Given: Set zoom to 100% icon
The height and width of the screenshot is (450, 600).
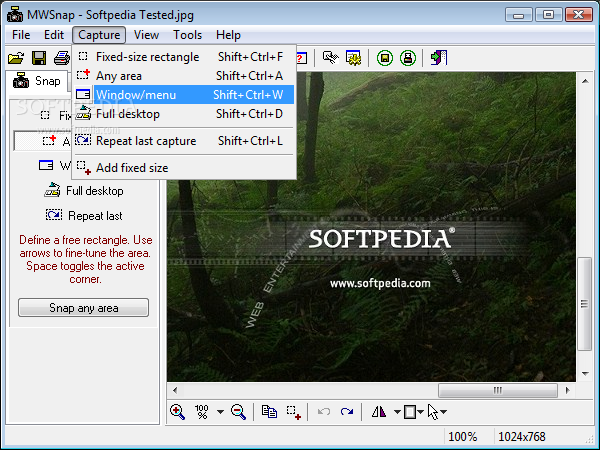Looking at the screenshot, I should 202,412.
